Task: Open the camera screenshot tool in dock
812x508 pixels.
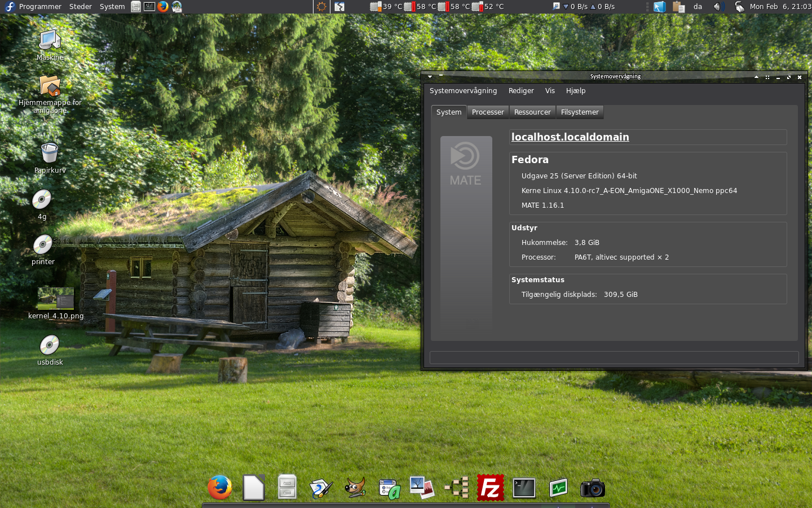Action: pyautogui.click(x=592, y=488)
